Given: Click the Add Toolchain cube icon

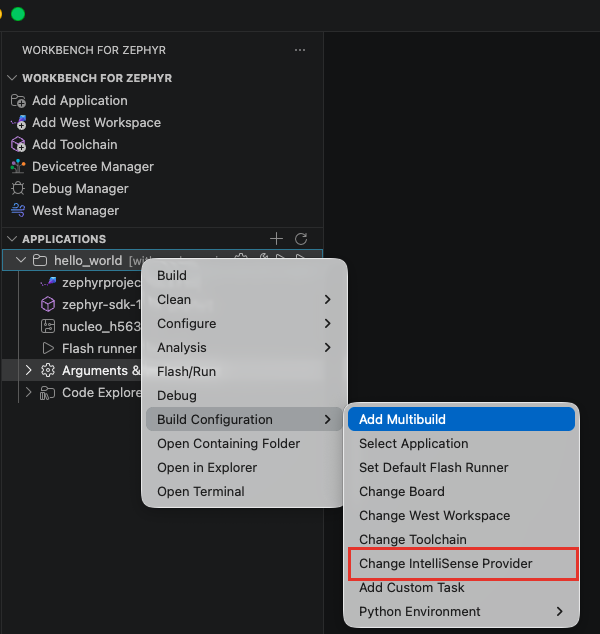Looking at the screenshot, I should [18, 144].
